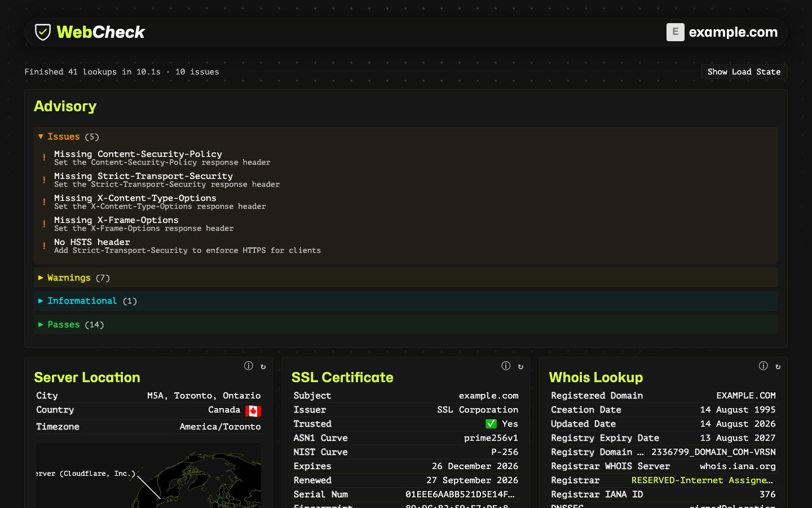Click the 'Add Strict-Transport-Security to enforce HTTPS' description
Viewport: 812px width, 508px height.
pos(187,251)
